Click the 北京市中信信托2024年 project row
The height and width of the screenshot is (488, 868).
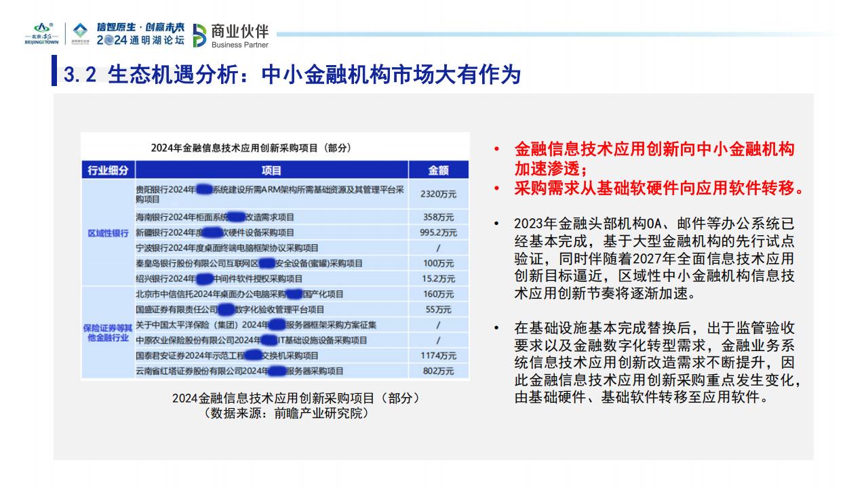tap(271, 294)
